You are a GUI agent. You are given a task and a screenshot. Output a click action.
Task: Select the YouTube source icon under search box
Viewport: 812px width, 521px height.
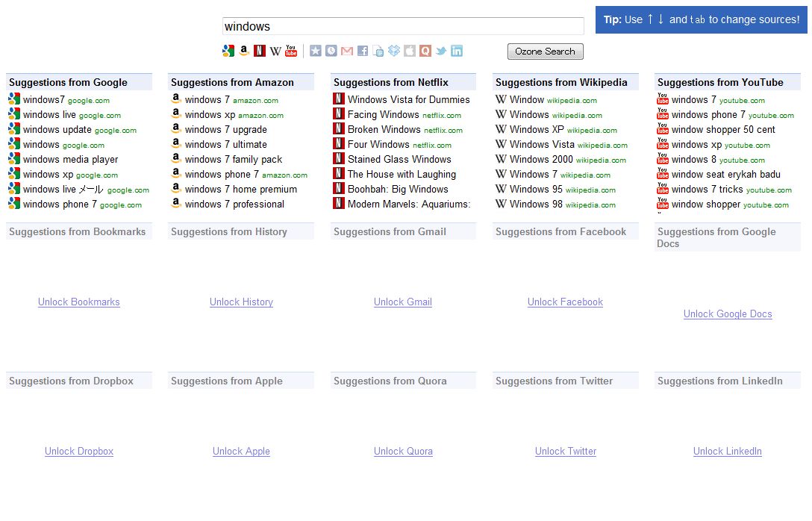point(291,51)
